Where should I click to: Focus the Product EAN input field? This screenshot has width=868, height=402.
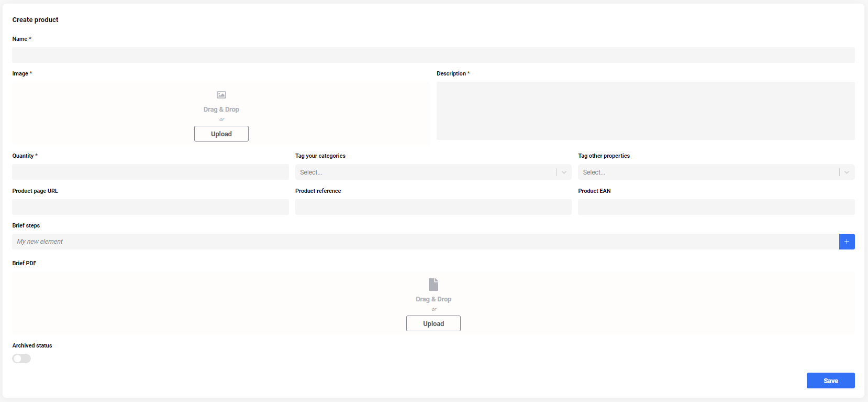[716, 207]
